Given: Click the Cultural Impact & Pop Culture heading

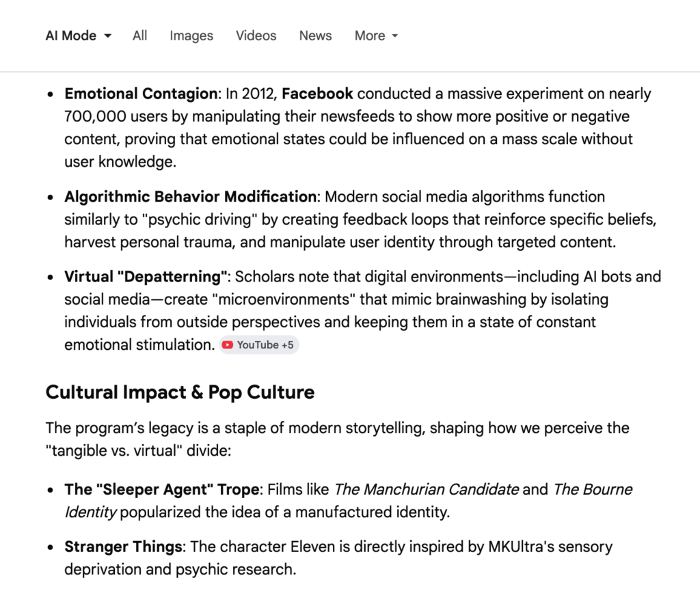Looking at the screenshot, I should (180, 392).
